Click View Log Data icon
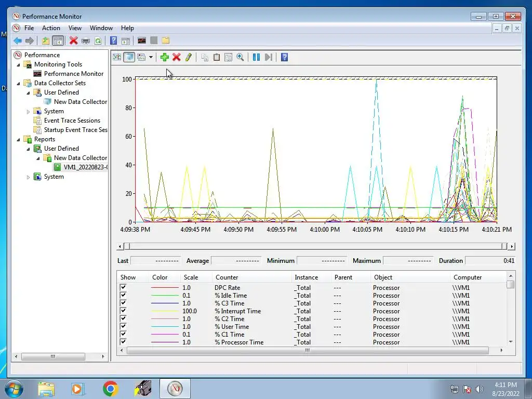Screen dimensions: 532x399 click(129, 57)
